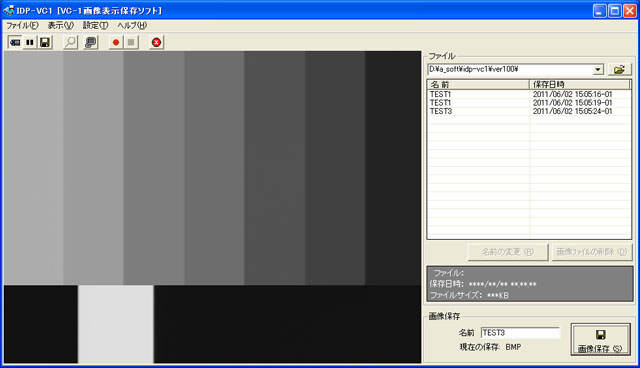The width and height of the screenshot is (640, 368).
Task: Click the application icon in title bar
Action: tap(9, 10)
